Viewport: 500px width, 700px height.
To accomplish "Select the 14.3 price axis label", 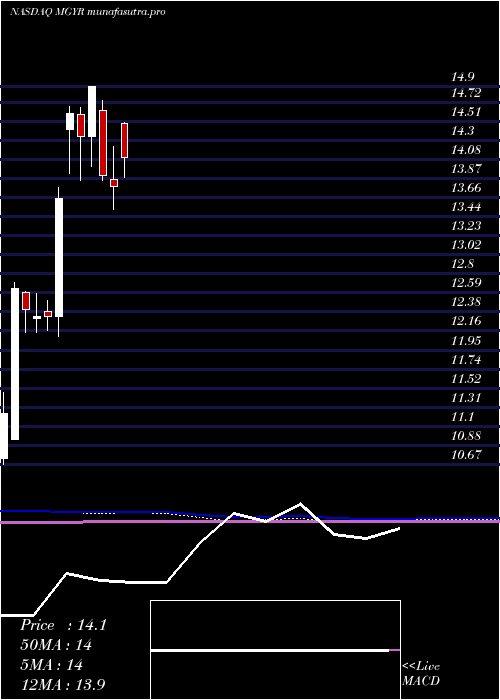I will click(x=462, y=131).
